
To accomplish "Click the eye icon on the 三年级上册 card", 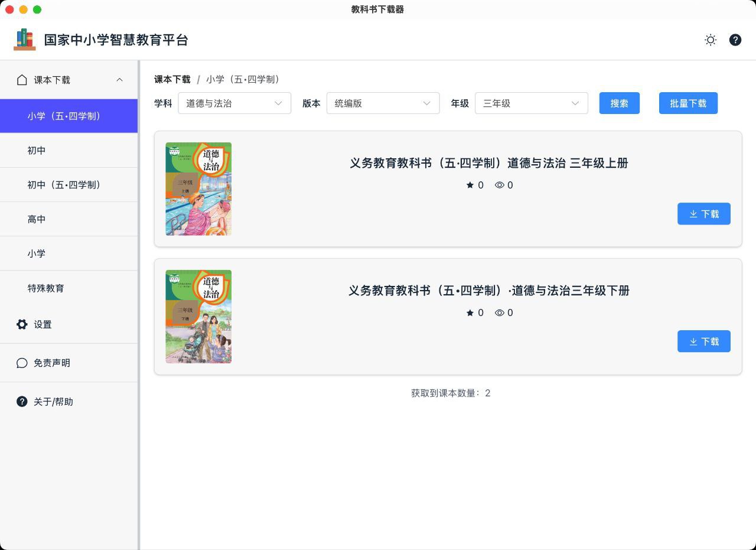I will click(500, 185).
